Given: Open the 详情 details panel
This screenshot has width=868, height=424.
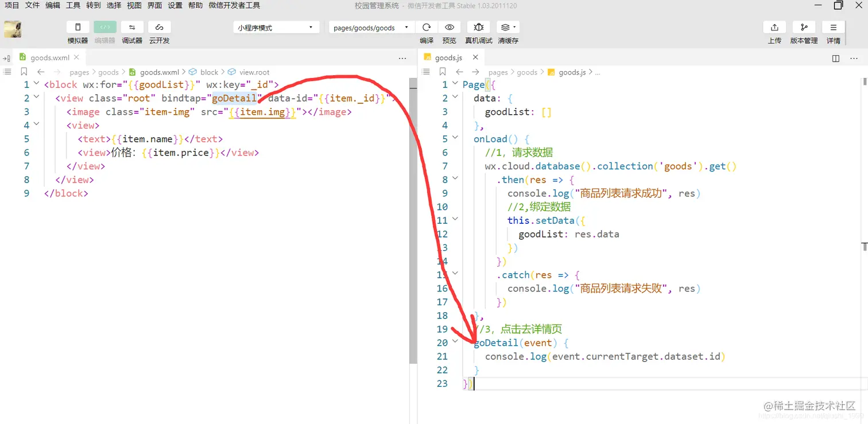Looking at the screenshot, I should tap(834, 28).
